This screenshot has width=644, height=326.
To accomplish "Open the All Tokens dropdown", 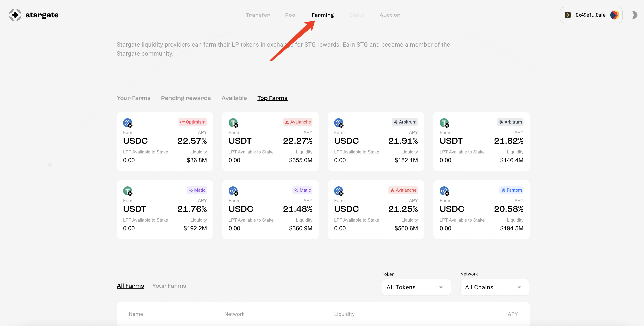I will [x=416, y=287].
